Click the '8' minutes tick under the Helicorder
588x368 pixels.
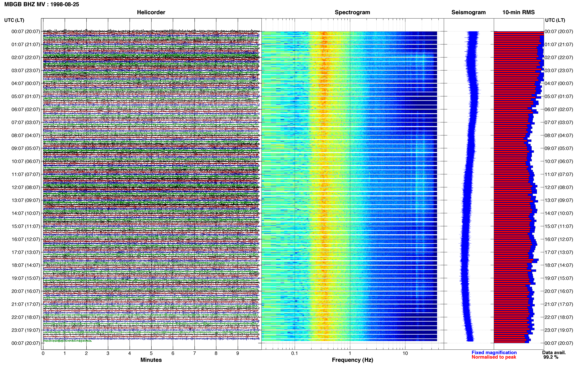pos(216,353)
